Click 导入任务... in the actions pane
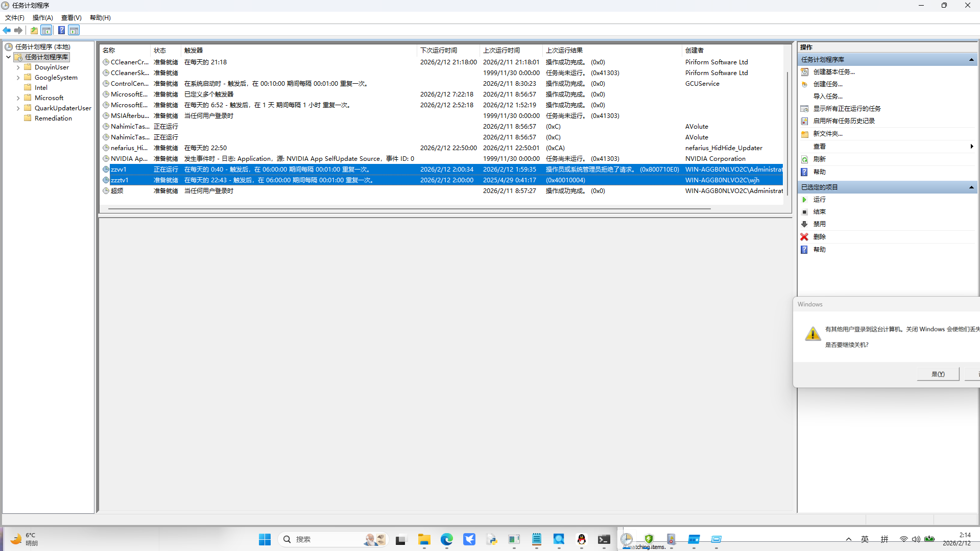Screen dimensions: 980x551 tap(828, 97)
